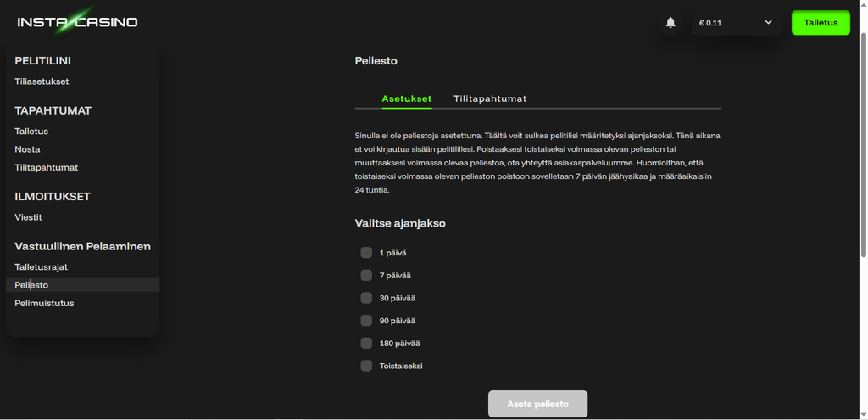This screenshot has height=420, width=868.
Task: Click the vertical page scrollbar
Action: point(864,144)
